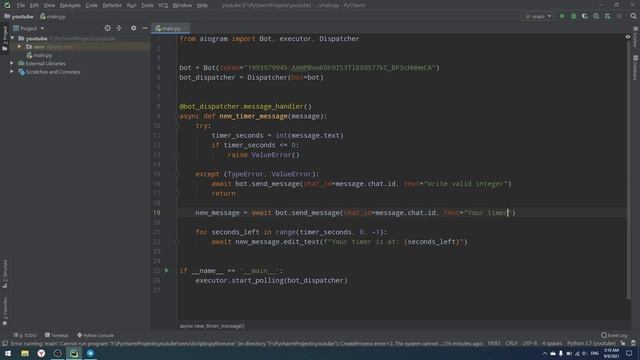Image resolution: width=640 pixels, height=360 pixels.
Task: Run with coverage icon
Action: pyautogui.click(x=585, y=16)
